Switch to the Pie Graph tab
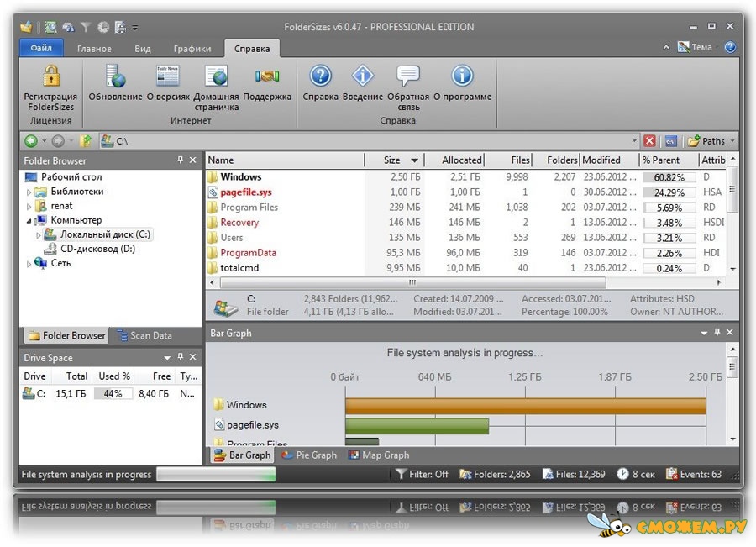Image resolution: width=756 pixels, height=547 pixels. (x=309, y=455)
